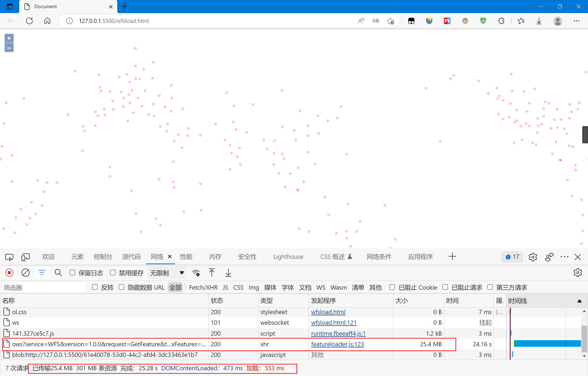Screen dimensions: 588x376
Task: Click the map zoom in plus button
Action: click(x=9, y=38)
